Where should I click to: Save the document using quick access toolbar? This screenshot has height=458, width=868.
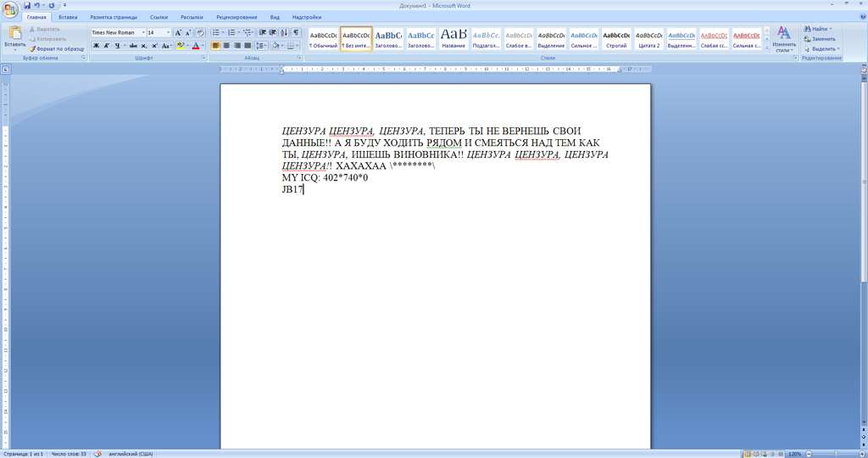click(27, 5)
